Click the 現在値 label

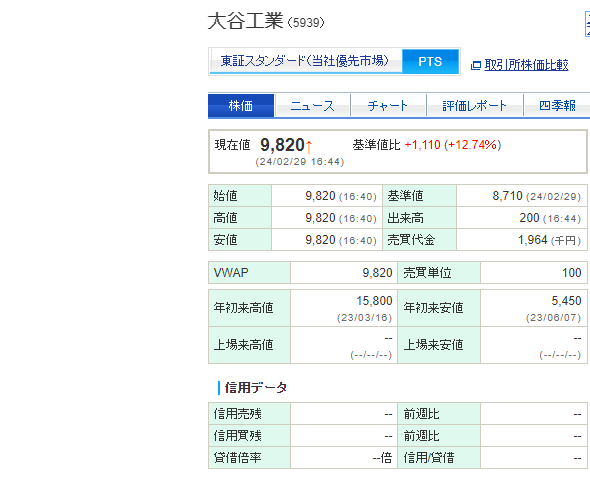pyautogui.click(x=233, y=145)
